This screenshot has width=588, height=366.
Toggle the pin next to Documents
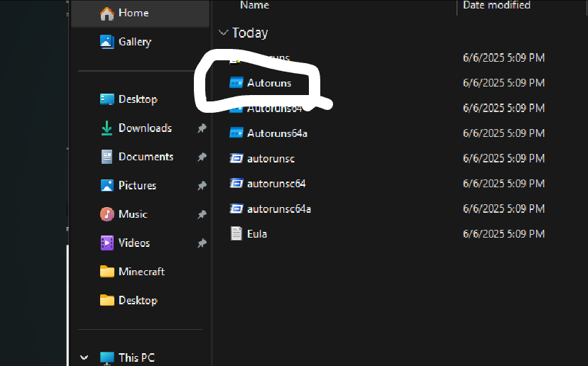(x=202, y=157)
